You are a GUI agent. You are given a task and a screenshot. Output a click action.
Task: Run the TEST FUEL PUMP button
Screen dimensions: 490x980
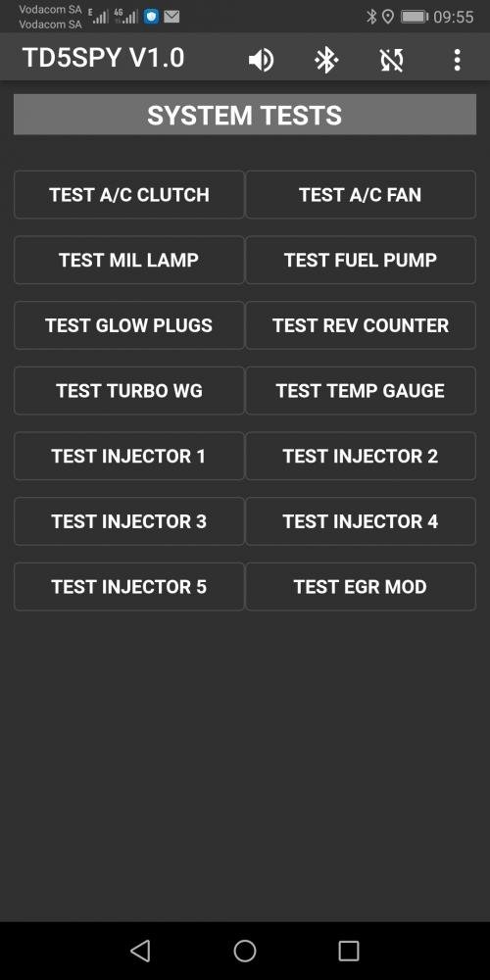[361, 260]
